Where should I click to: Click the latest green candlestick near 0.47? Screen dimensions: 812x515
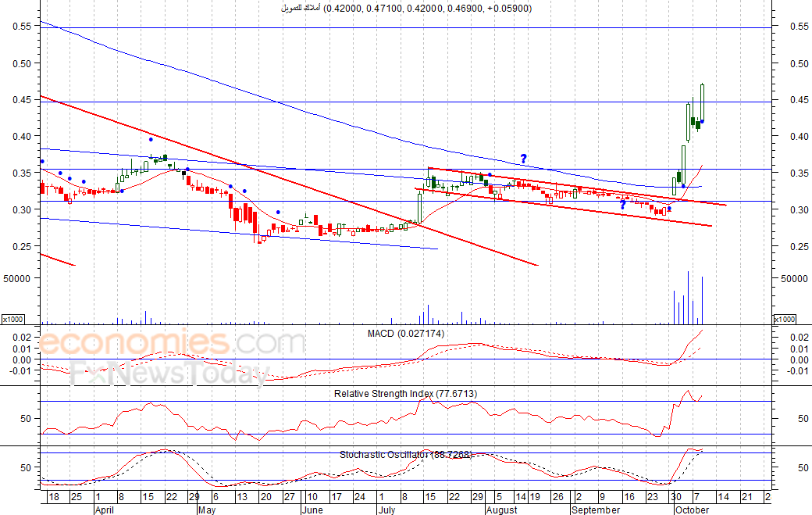pos(702,102)
